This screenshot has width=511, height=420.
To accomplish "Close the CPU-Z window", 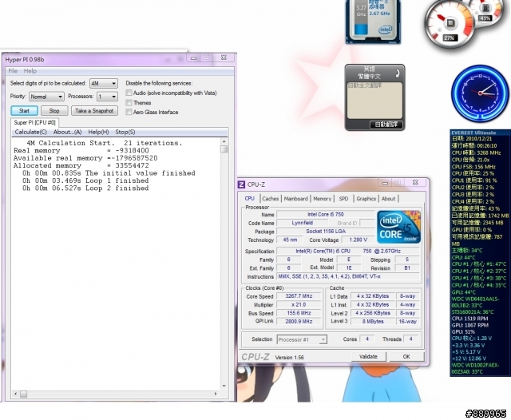I will coord(415,183).
